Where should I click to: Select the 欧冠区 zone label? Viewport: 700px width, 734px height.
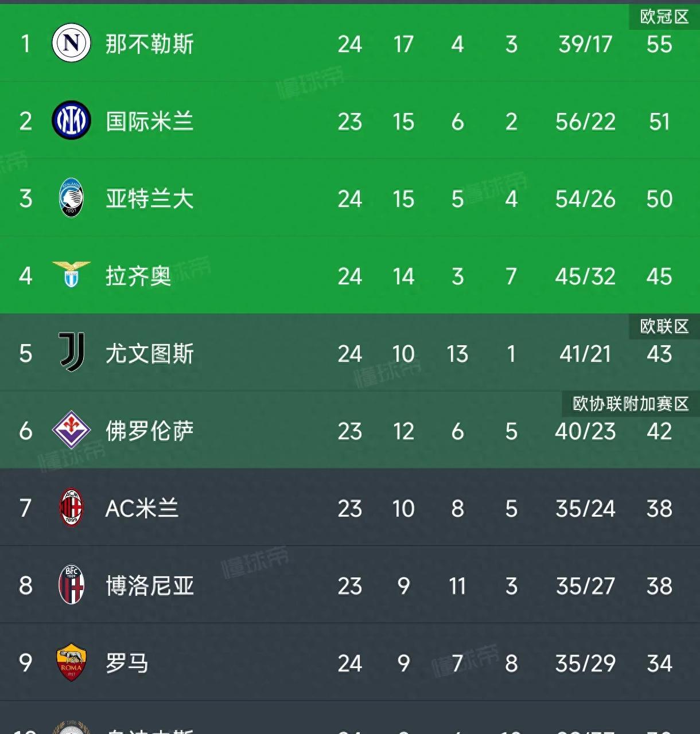pyautogui.click(x=664, y=17)
